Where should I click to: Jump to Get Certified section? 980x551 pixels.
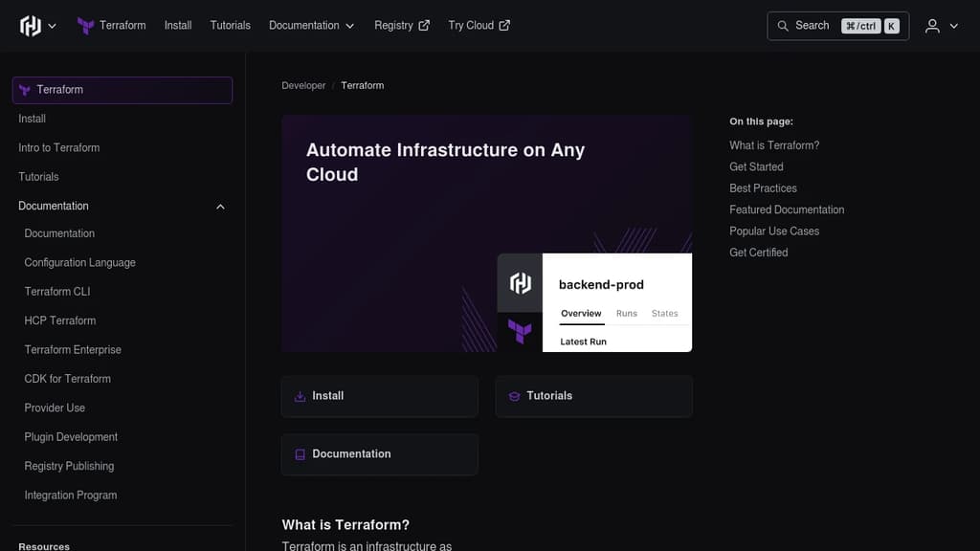click(758, 253)
